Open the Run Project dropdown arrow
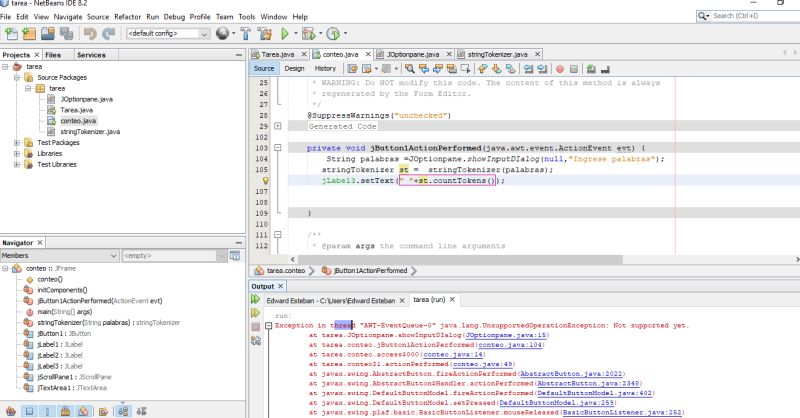This screenshot has height=418, width=800. [x=296, y=34]
